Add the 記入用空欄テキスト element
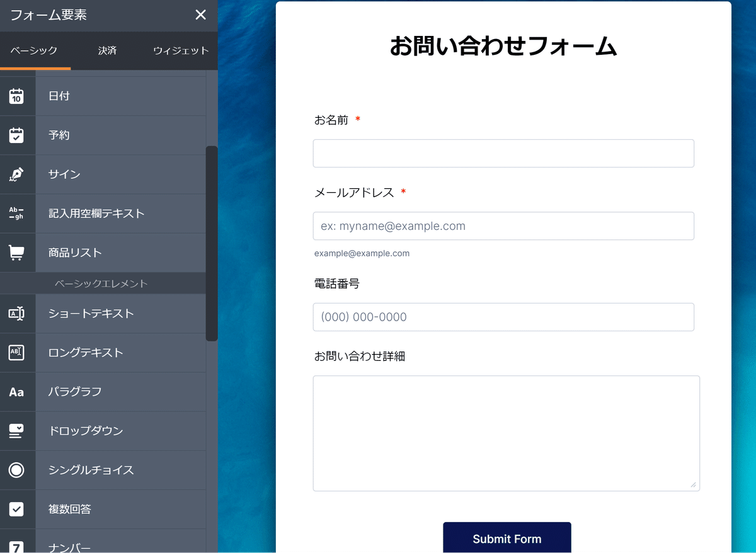The width and height of the screenshot is (756, 553). [x=103, y=213]
